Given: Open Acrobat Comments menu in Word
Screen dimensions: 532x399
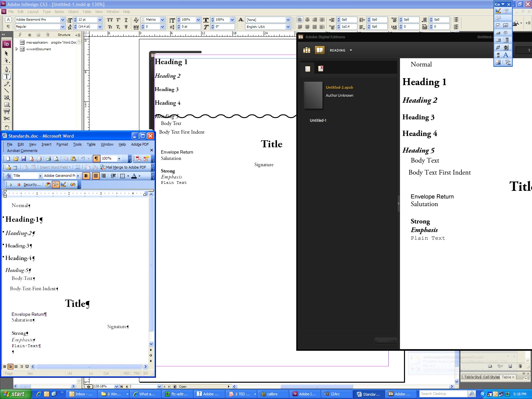Looking at the screenshot, I should point(22,151).
